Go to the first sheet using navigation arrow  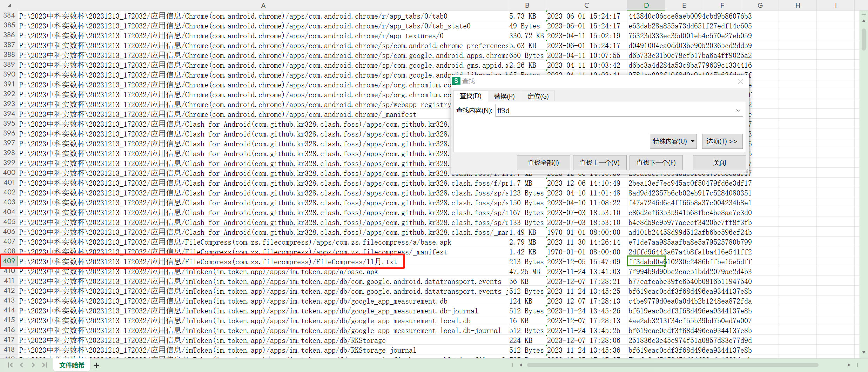pos(10,365)
